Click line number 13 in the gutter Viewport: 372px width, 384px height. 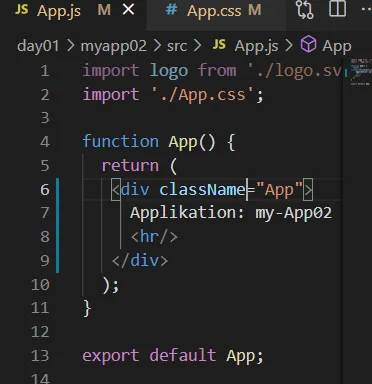40,356
